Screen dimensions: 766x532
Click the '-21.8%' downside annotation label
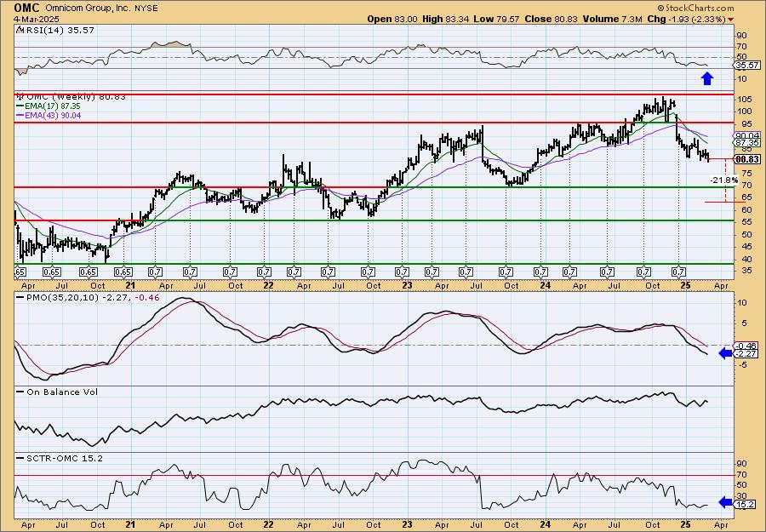(x=724, y=180)
